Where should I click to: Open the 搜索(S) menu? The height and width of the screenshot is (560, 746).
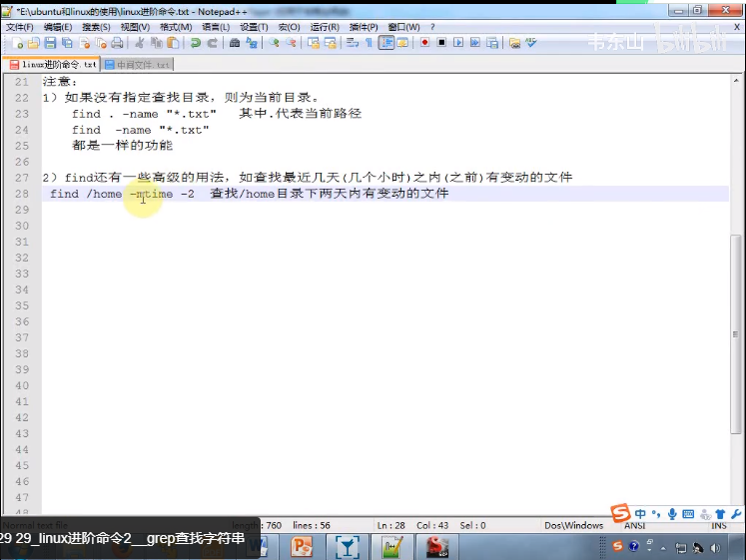pos(96,27)
